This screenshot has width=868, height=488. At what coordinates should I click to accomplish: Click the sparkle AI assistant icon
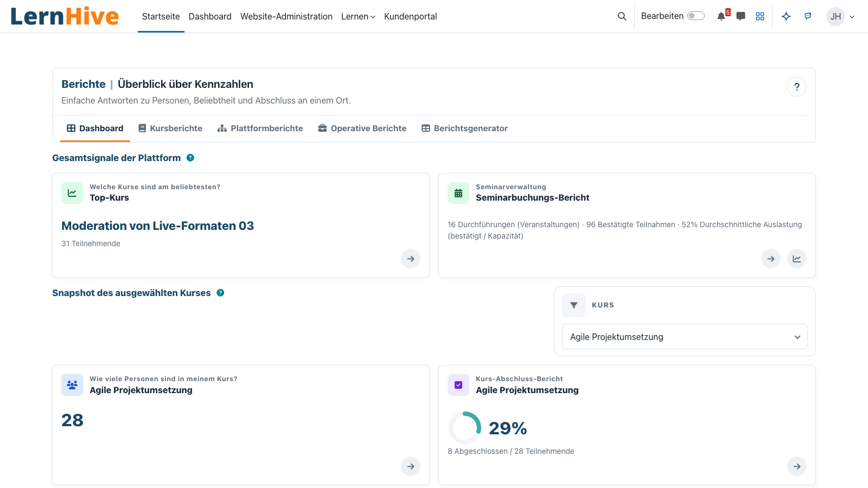tap(786, 16)
